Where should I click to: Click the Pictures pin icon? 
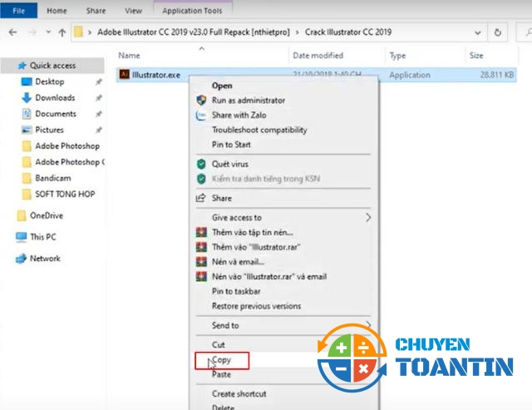click(x=99, y=130)
